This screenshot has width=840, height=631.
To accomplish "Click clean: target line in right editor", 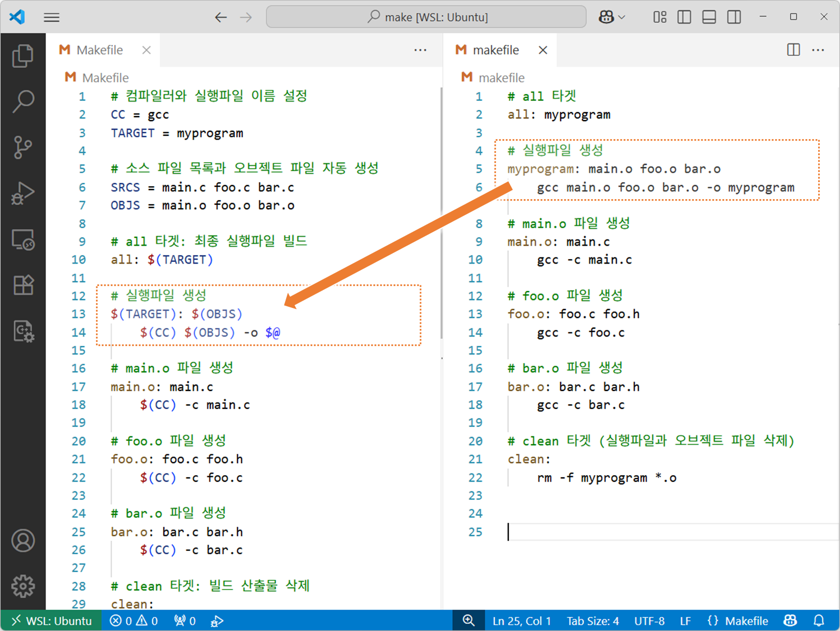I will [x=529, y=459].
